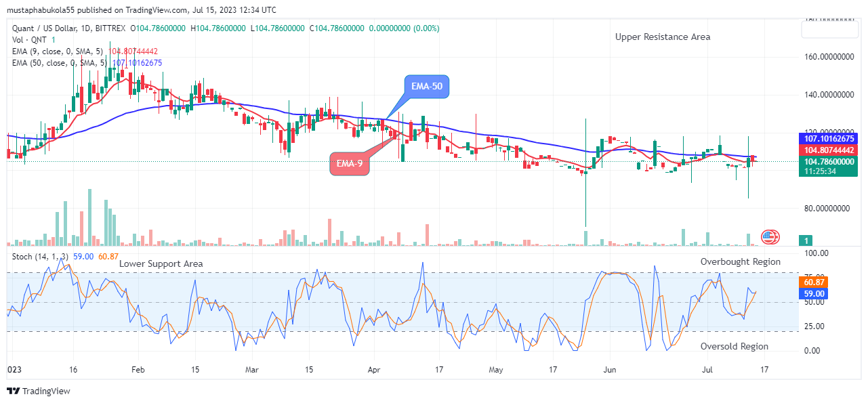Screen dimensions: 868x403
Task: Click the open price O104.78600000 value
Action: [x=159, y=28]
